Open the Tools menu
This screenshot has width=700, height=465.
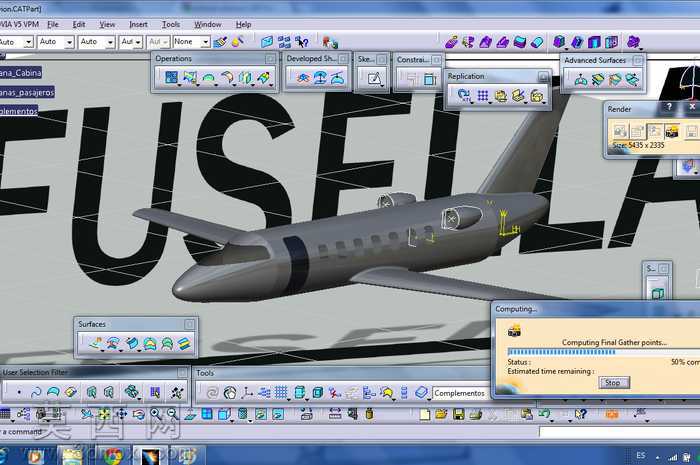pyautogui.click(x=171, y=25)
